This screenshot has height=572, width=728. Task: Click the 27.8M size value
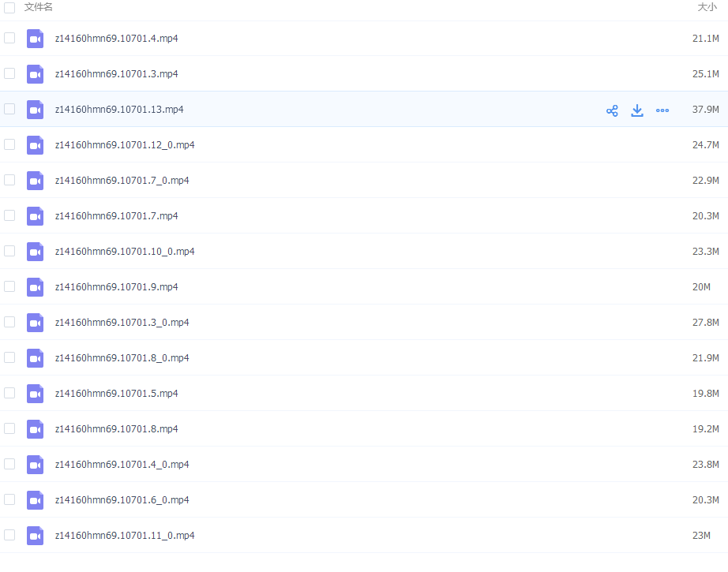[706, 323]
